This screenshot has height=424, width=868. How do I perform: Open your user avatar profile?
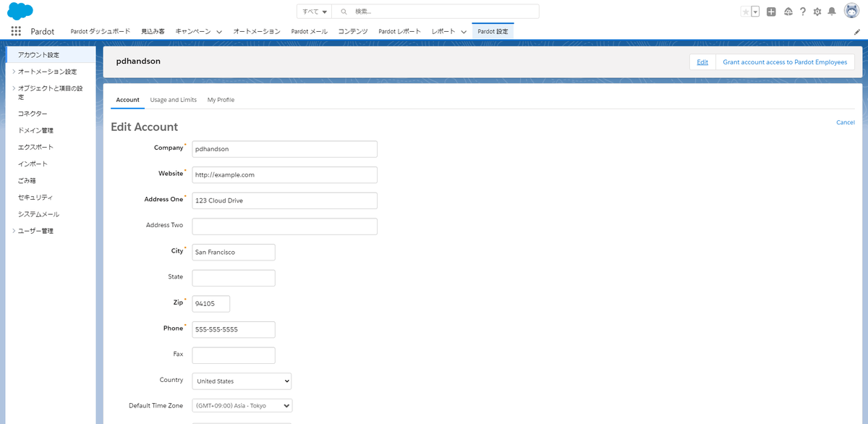[x=851, y=10]
